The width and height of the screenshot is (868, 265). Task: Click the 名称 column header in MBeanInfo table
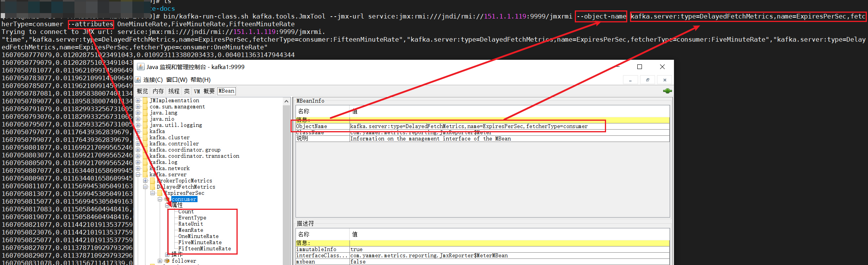323,111
